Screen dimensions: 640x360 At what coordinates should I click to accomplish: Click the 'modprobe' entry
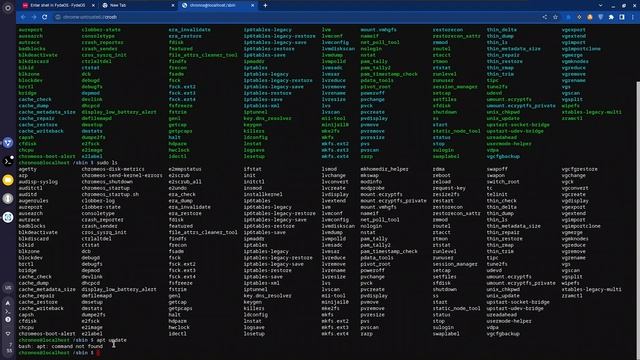372,188
